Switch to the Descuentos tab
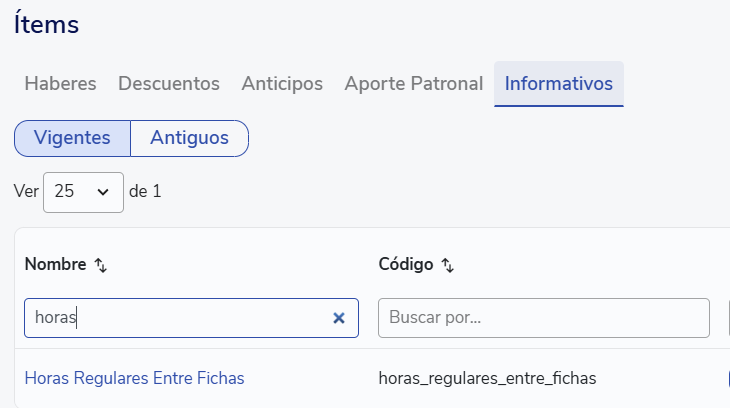730x408 pixels. click(x=169, y=84)
